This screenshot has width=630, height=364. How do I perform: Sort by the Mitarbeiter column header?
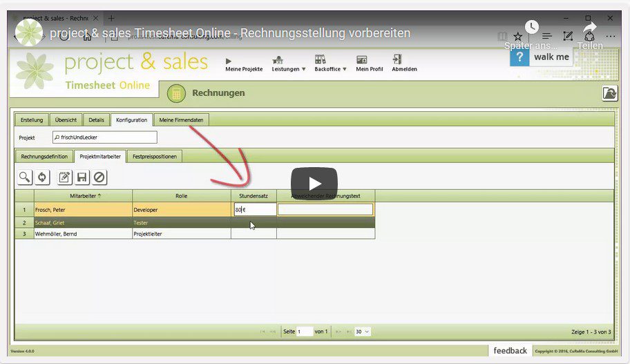(x=83, y=195)
